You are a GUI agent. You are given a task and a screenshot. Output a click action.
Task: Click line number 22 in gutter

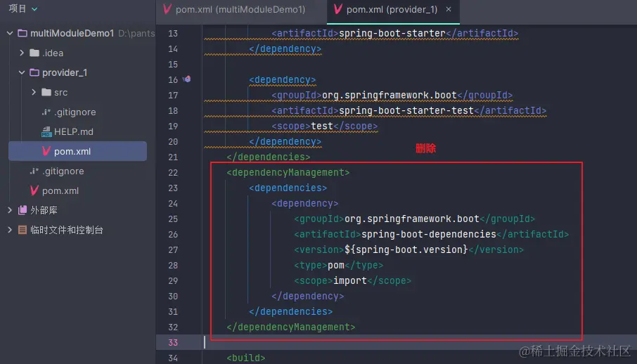173,173
